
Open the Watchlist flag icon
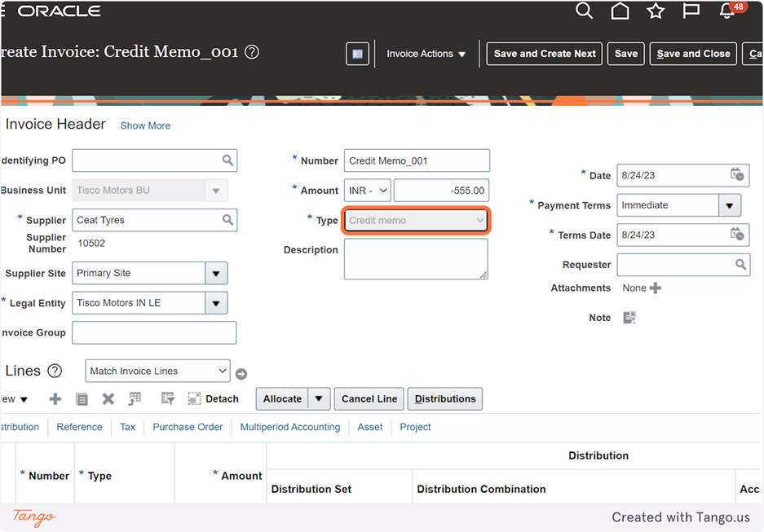click(691, 11)
